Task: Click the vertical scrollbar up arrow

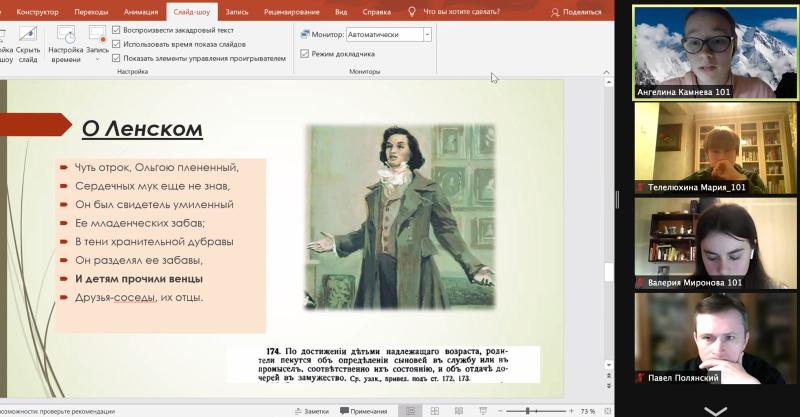Action: point(608,82)
